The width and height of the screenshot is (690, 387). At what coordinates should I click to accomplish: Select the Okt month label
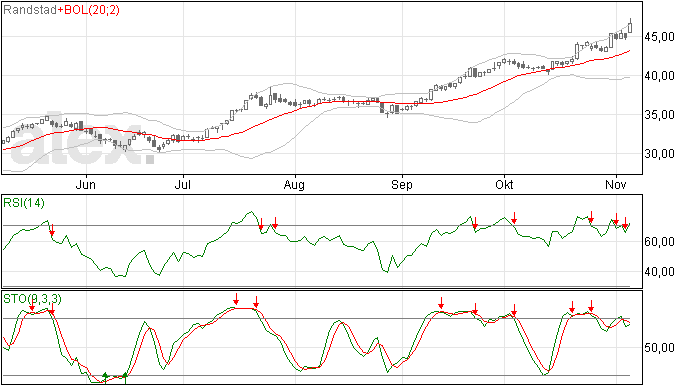[x=504, y=184]
